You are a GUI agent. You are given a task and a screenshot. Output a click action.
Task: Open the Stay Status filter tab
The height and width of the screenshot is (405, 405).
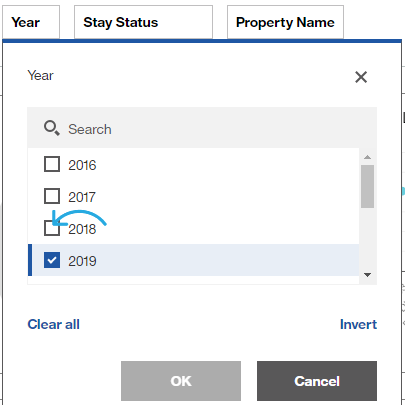[x=143, y=22]
